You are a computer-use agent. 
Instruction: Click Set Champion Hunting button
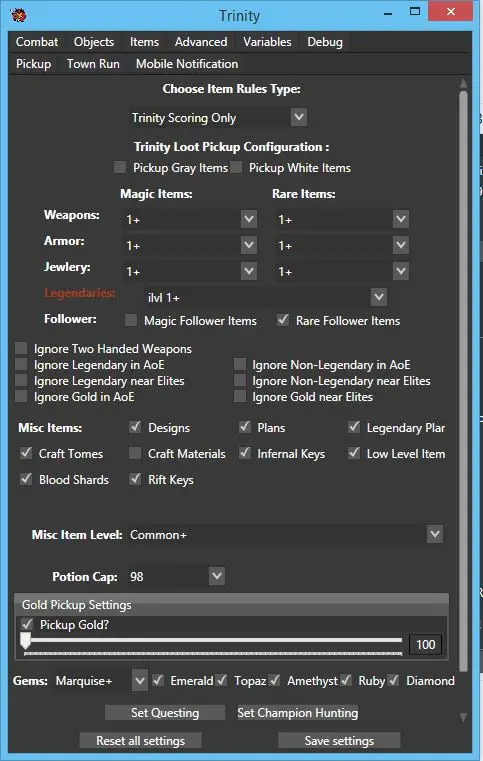pos(298,712)
